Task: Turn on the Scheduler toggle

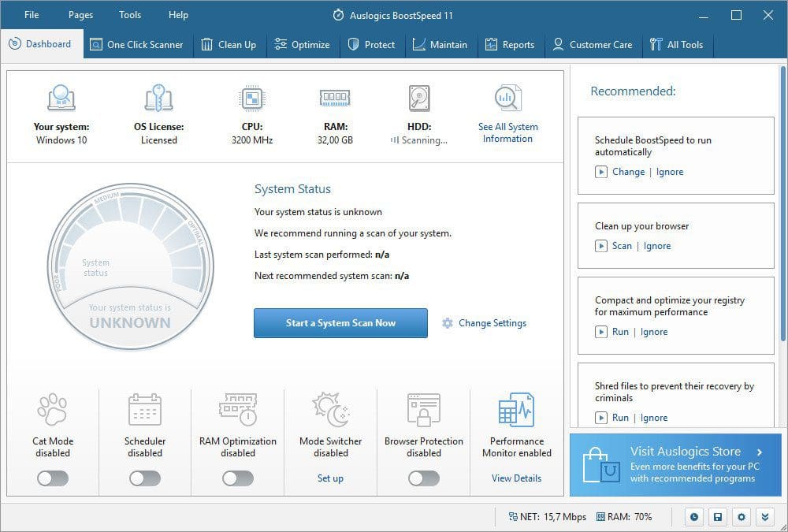Action: (144, 478)
